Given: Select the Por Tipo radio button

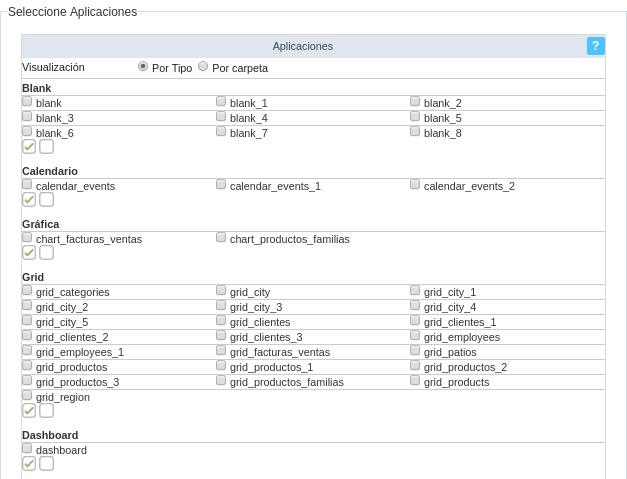Looking at the screenshot, I should point(143,66).
